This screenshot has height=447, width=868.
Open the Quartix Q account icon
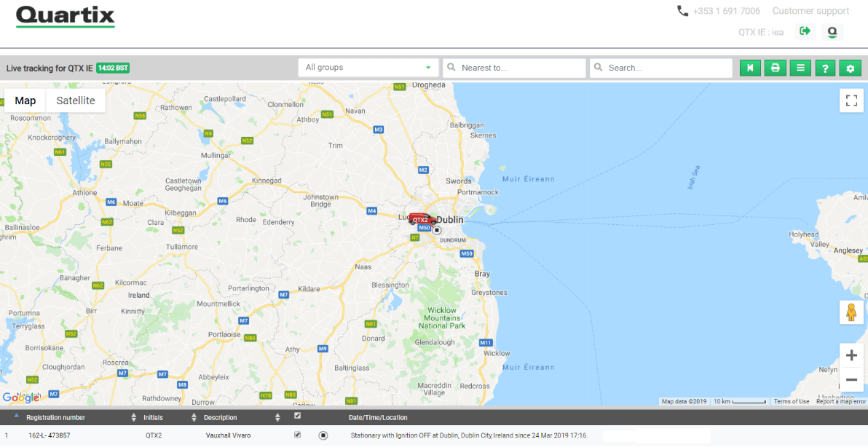point(832,31)
